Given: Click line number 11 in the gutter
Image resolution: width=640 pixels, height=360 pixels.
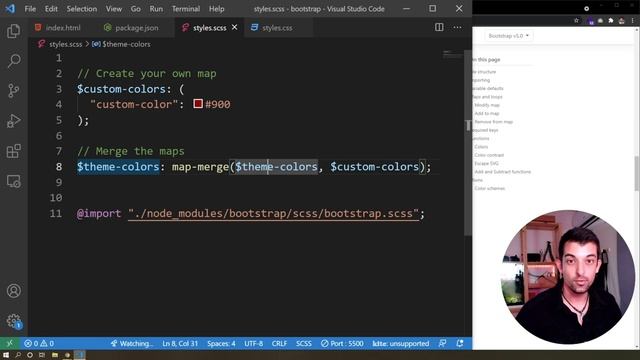Looking at the screenshot, I should point(56,213).
